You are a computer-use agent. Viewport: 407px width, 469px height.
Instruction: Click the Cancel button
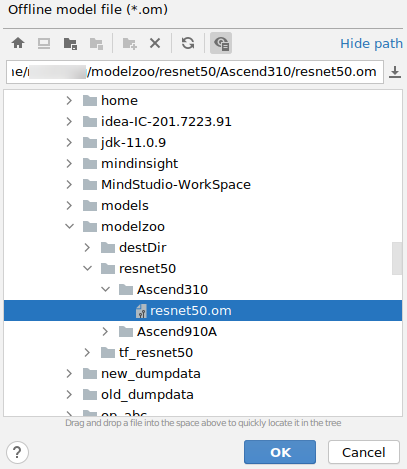click(x=364, y=452)
